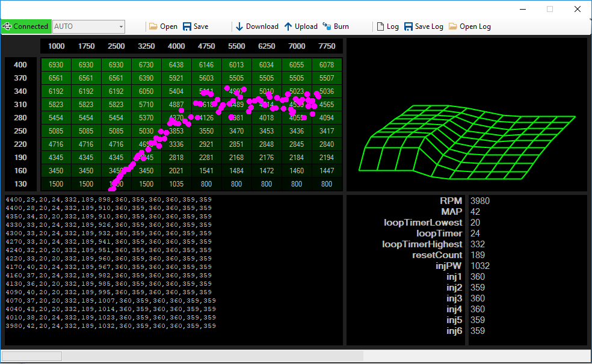Click table cell with value 2021
This screenshot has height=364, width=592.
click(x=176, y=171)
